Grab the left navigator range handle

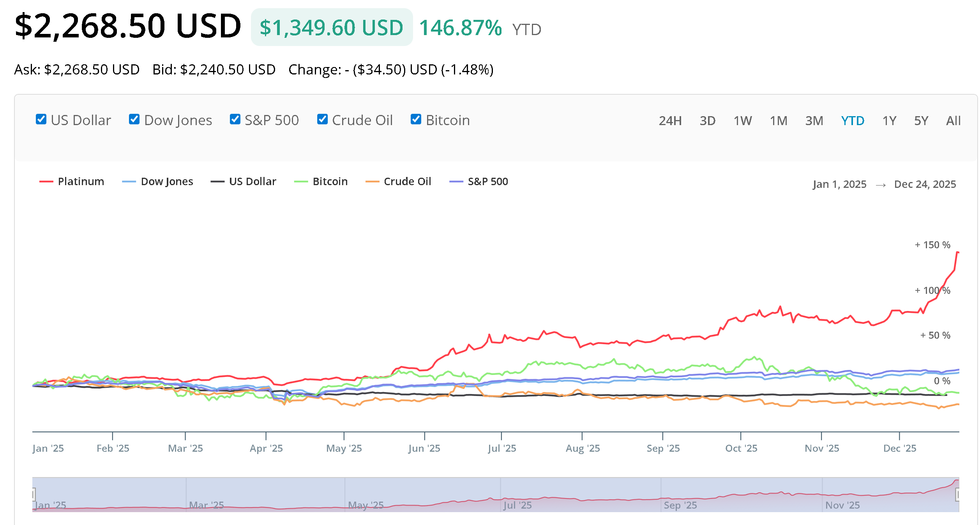tap(34, 495)
